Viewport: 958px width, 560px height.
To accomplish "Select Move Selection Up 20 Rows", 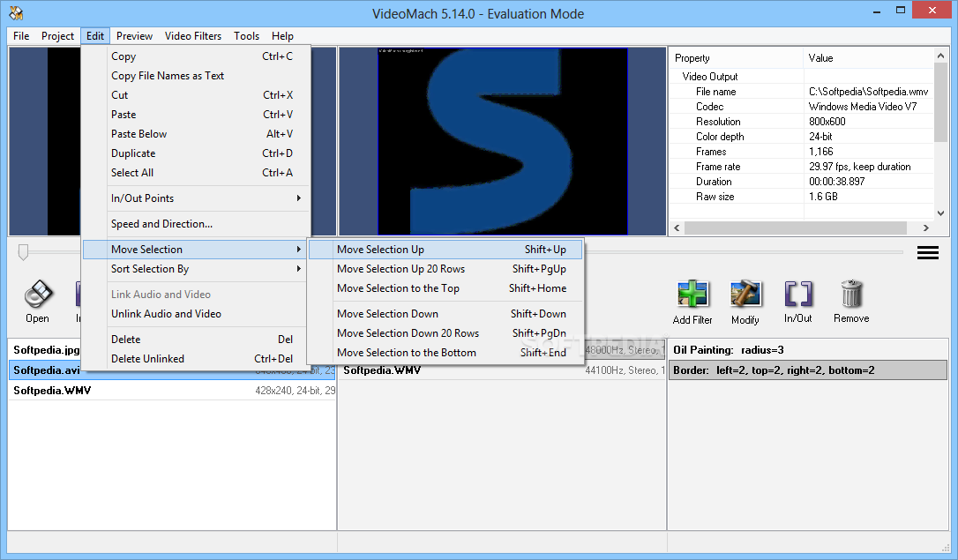I will (x=445, y=269).
